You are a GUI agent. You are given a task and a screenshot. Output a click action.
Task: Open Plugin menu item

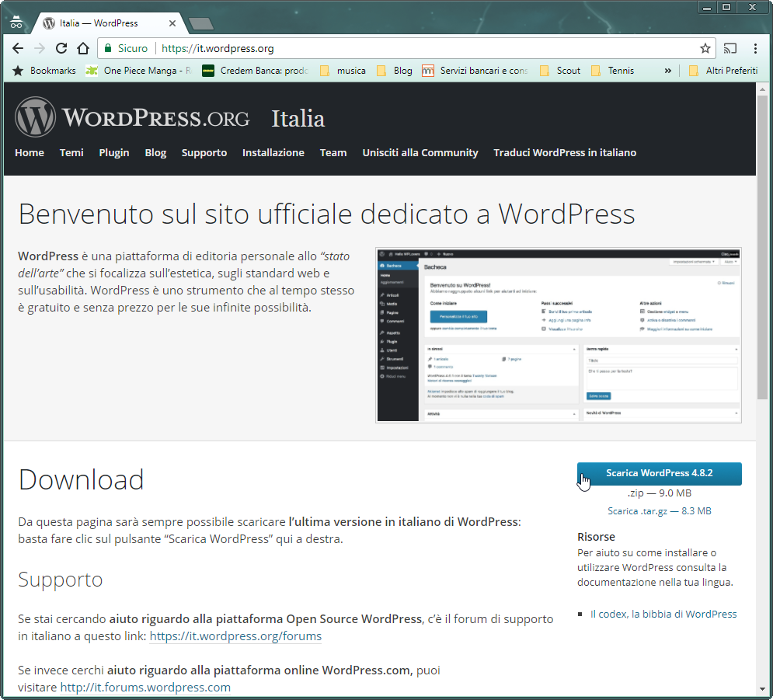[114, 153]
